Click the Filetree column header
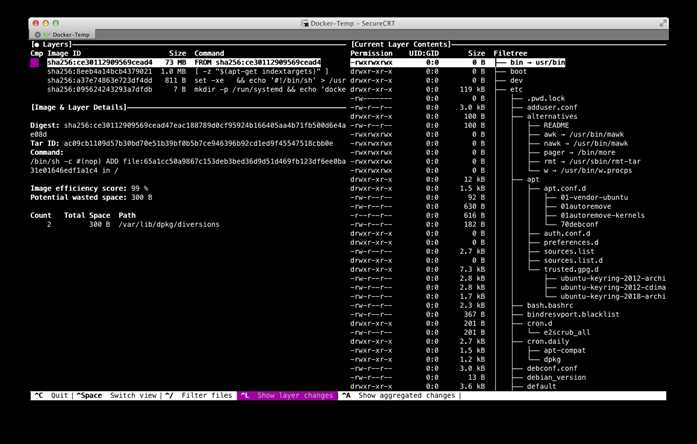697x444 pixels. (x=510, y=53)
